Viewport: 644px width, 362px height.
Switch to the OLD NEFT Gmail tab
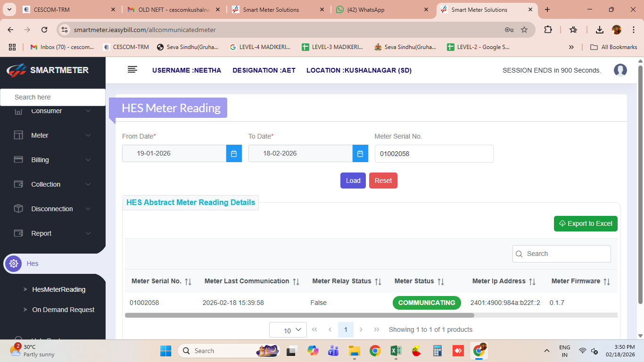click(x=173, y=9)
